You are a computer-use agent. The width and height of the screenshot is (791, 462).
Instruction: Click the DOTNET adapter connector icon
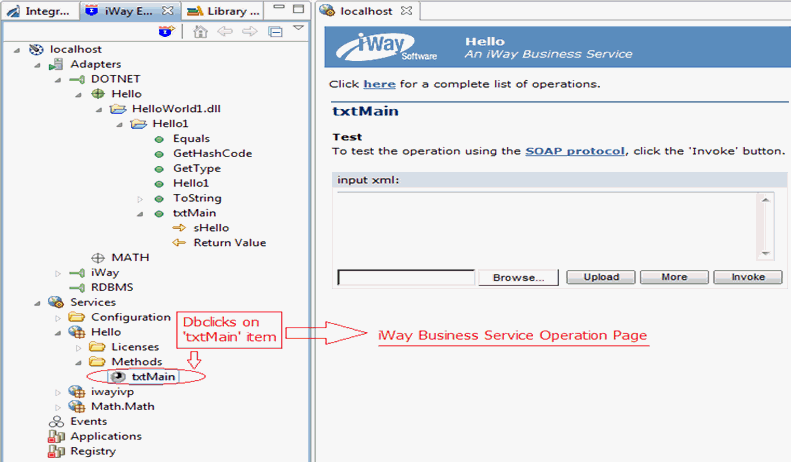pos(77,79)
